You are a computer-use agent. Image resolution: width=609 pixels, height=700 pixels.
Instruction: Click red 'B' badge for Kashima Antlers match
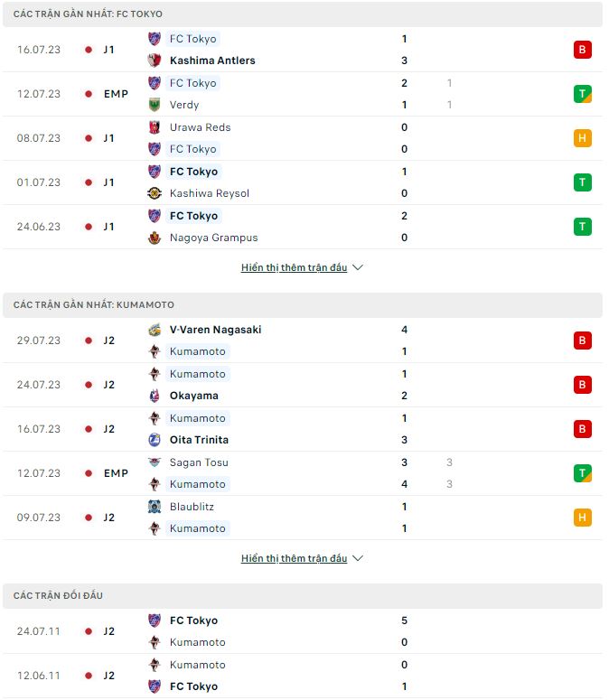[582, 50]
